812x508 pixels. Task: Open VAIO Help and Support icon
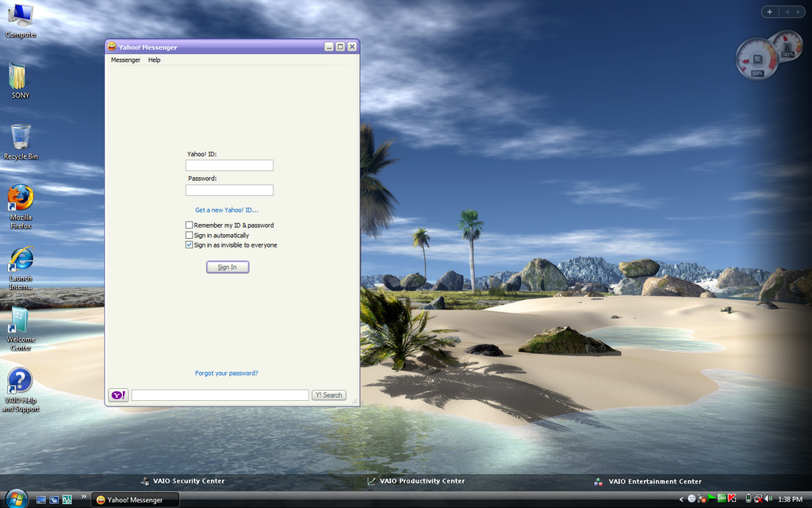(x=20, y=381)
